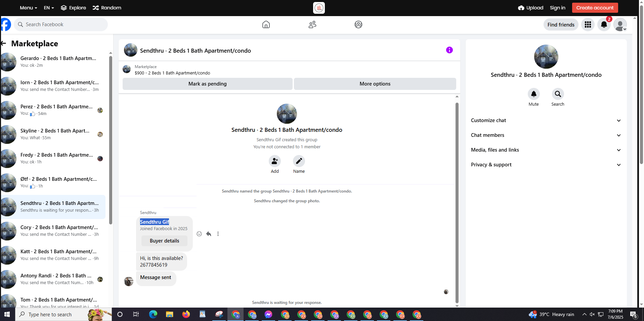
Task: Open the Menu dropdown
Action: [28, 8]
